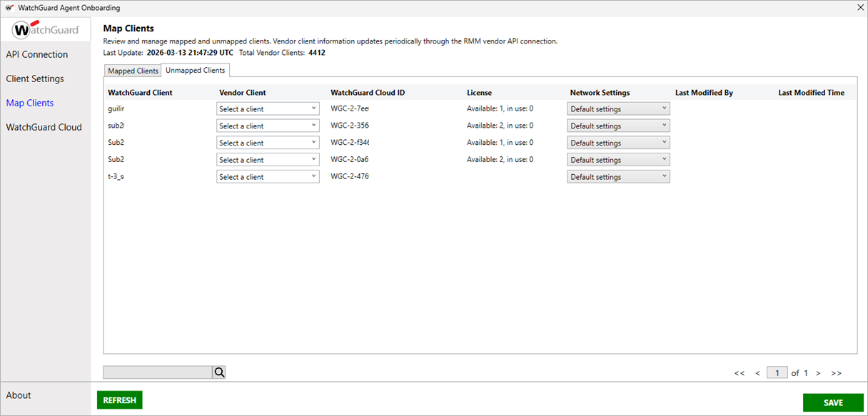Click the green SAVE button
Image resolution: width=868 pixels, height=416 pixels.
pos(833,402)
